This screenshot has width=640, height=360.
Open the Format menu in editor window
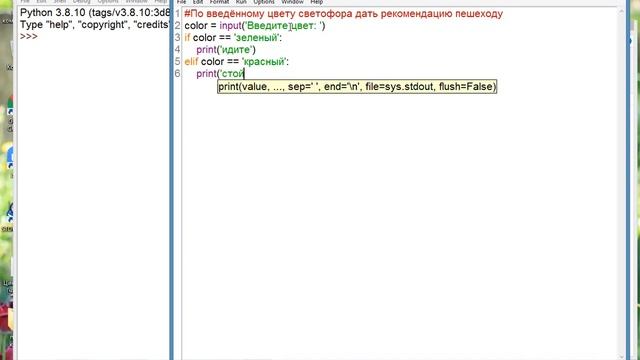click(x=219, y=2)
